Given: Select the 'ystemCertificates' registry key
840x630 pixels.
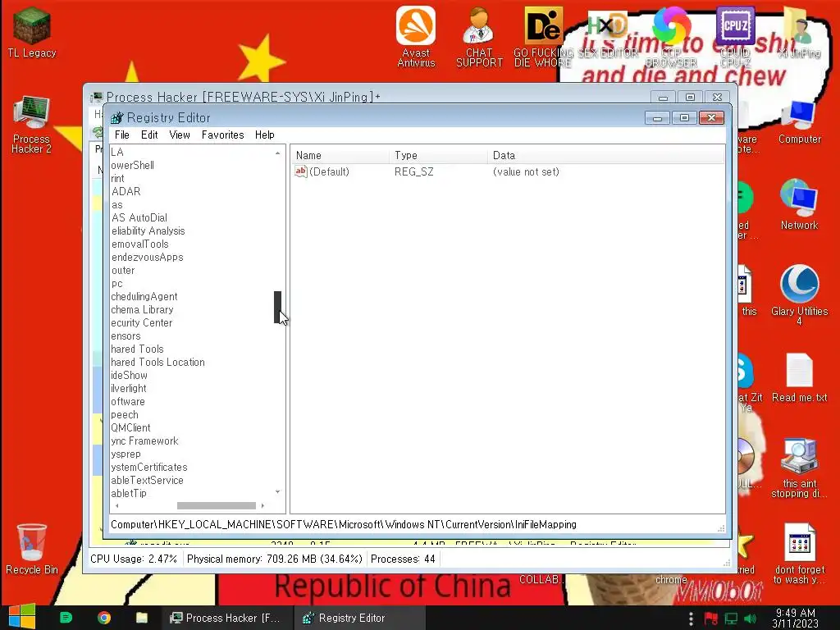Looking at the screenshot, I should click(x=149, y=467).
